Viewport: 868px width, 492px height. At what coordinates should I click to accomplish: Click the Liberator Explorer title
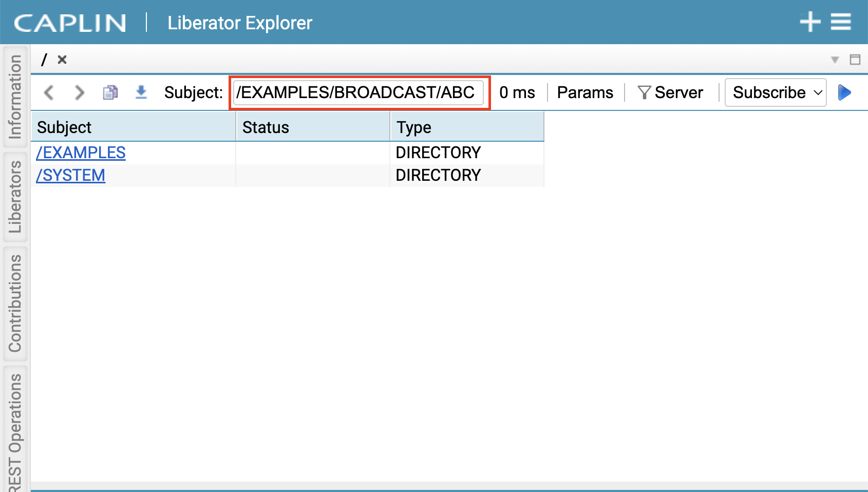pos(240,23)
